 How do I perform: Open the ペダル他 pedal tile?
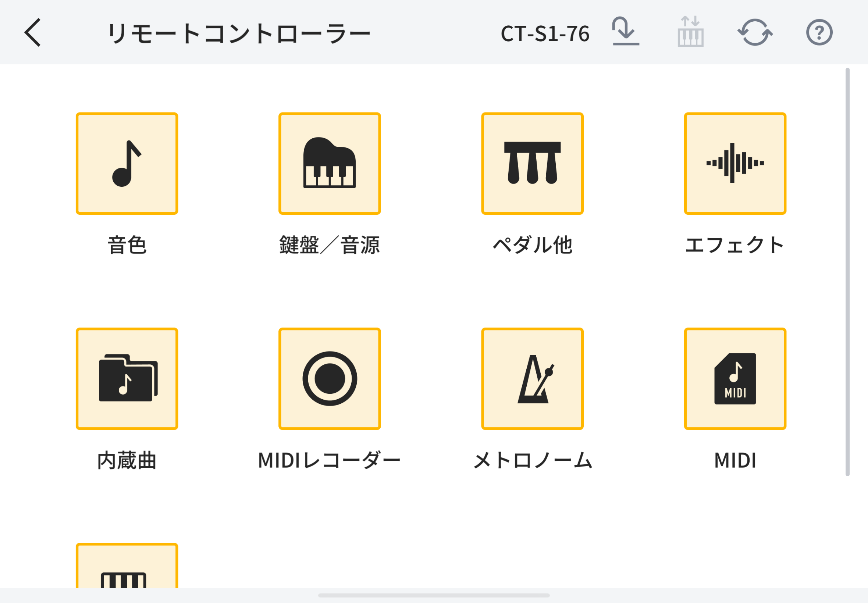532,163
